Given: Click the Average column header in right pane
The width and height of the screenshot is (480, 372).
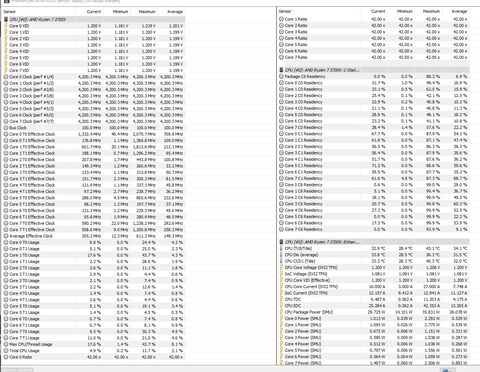Looking at the screenshot, I should [x=459, y=11].
